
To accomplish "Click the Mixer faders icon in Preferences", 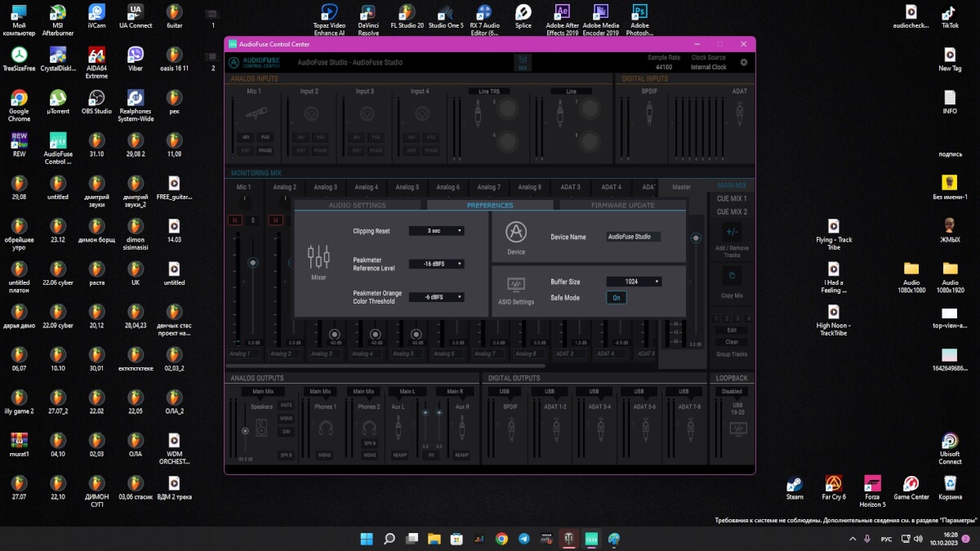I will pos(318,257).
